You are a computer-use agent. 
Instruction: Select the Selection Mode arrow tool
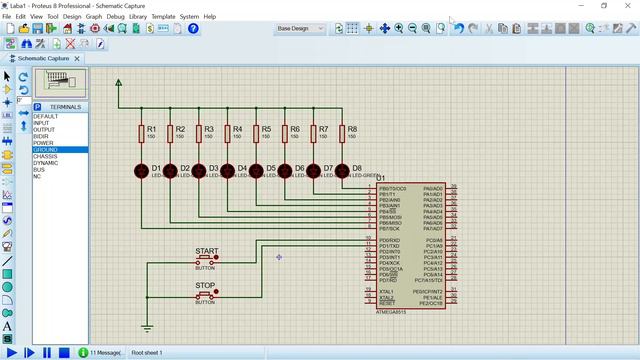[x=7, y=76]
